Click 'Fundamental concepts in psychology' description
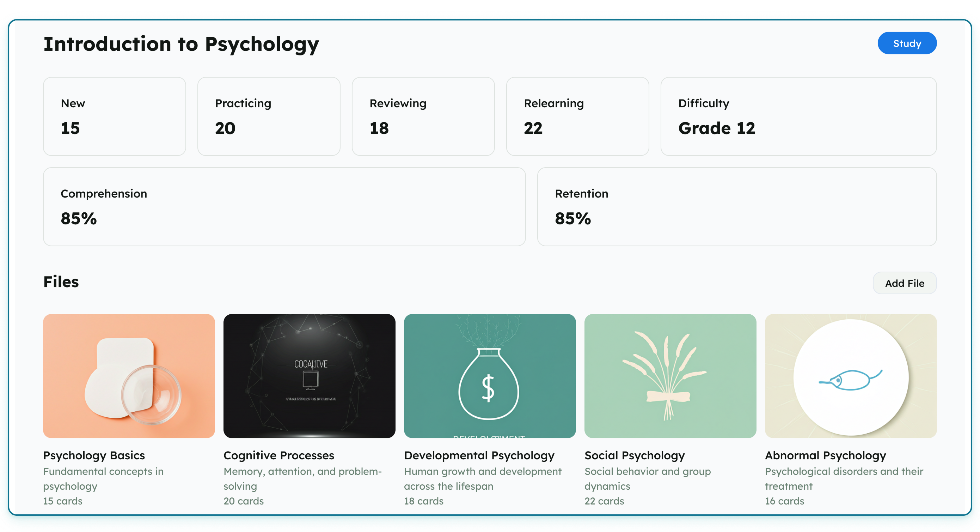The width and height of the screenshot is (980, 532). click(x=103, y=479)
